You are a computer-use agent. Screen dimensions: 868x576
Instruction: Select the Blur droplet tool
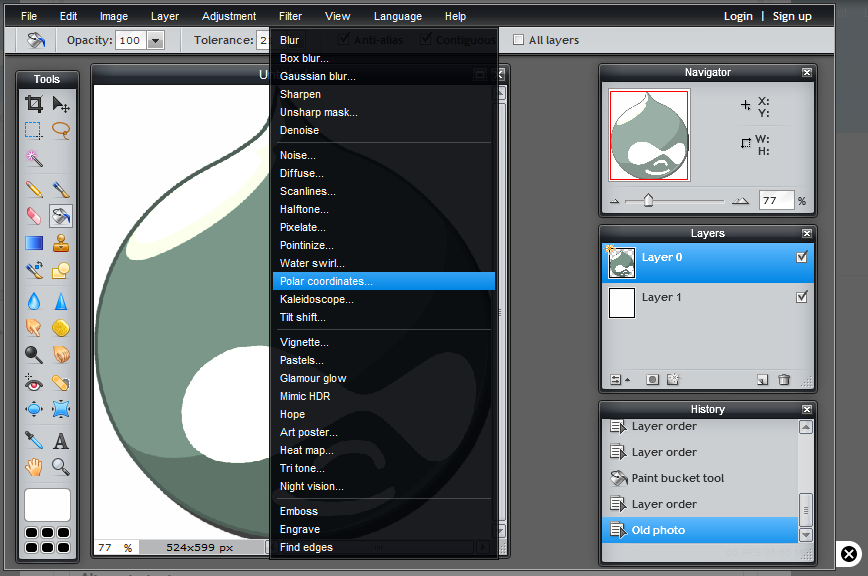point(34,301)
